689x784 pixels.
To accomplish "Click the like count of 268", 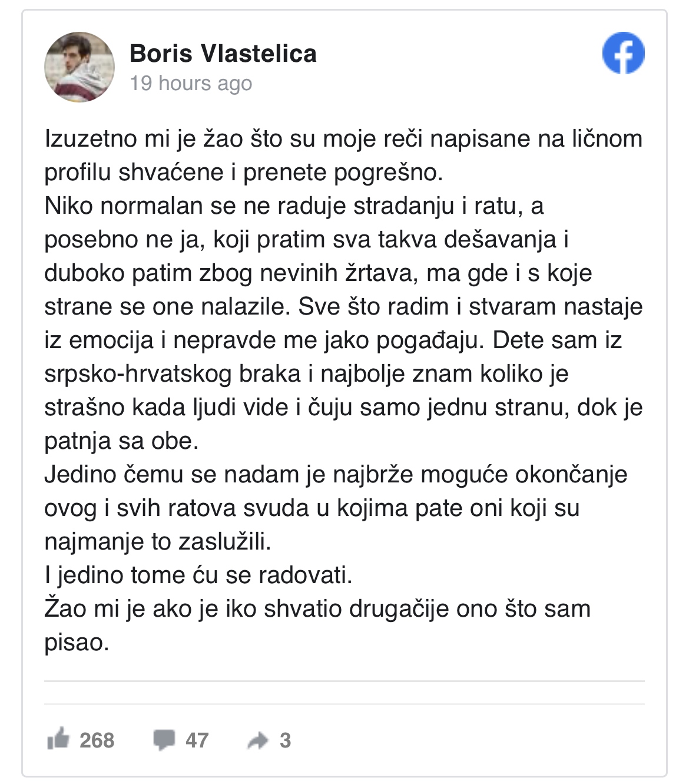I will [x=97, y=740].
